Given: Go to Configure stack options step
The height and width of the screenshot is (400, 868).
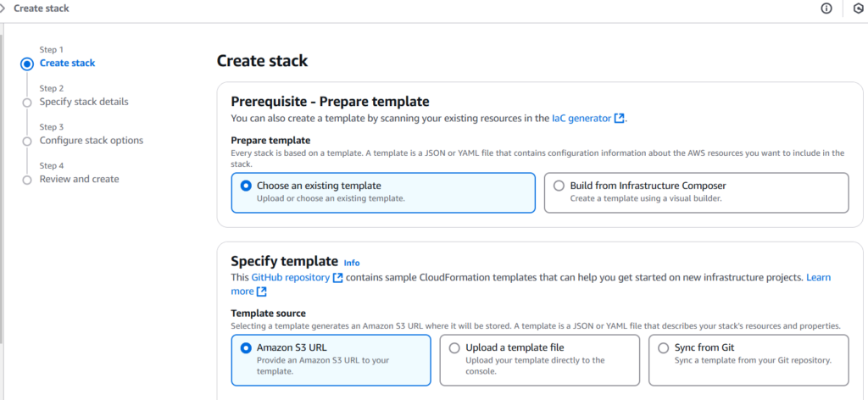Looking at the screenshot, I should pyautogui.click(x=91, y=141).
